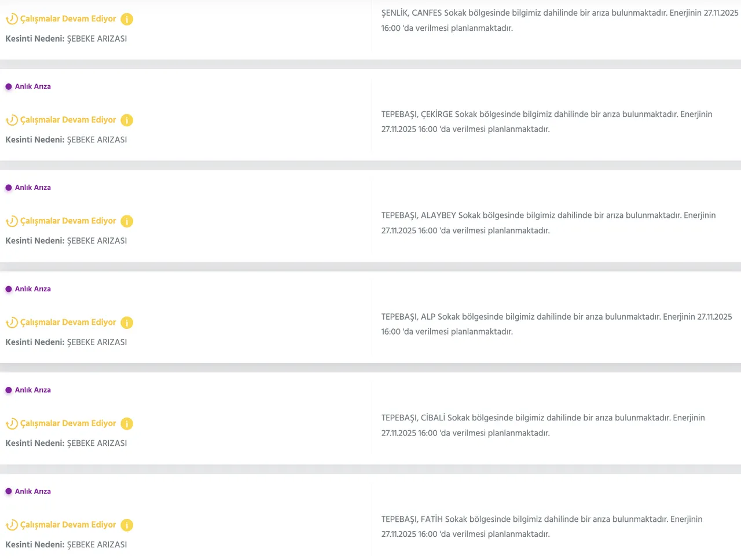The image size is (741, 560).
Task: Click info icon beside ALAYBEY Sokak outage status
Action: (127, 221)
